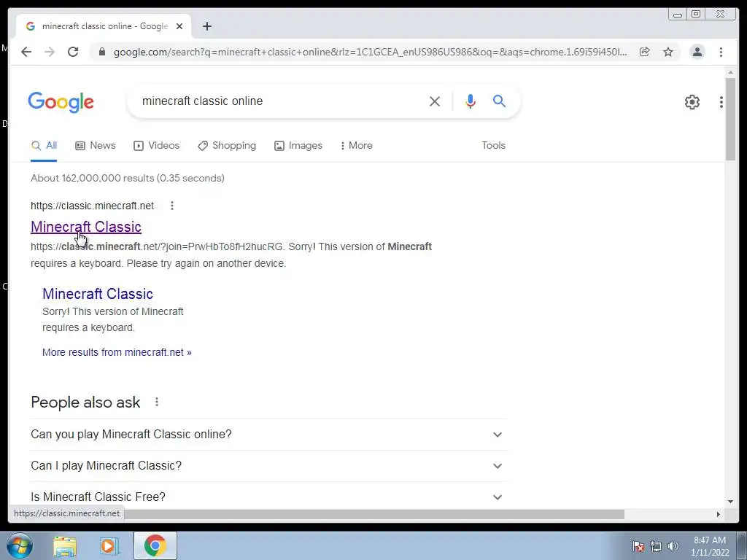Click the horizontal scrollbar thumb
The height and width of the screenshot is (560, 747).
click(374, 514)
